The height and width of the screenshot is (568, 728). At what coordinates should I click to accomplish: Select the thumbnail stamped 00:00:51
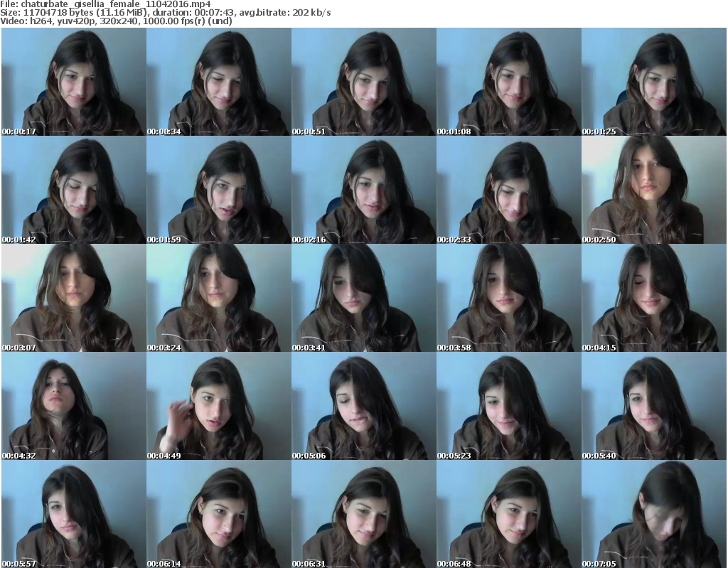[x=363, y=82]
